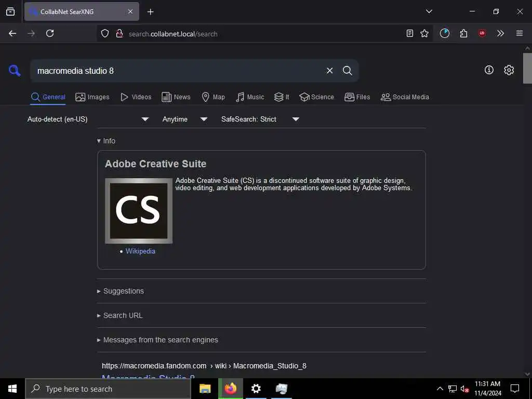This screenshot has height=399, width=532.
Task: Open the uBlock Origin red shield icon
Action: pyautogui.click(x=482, y=33)
